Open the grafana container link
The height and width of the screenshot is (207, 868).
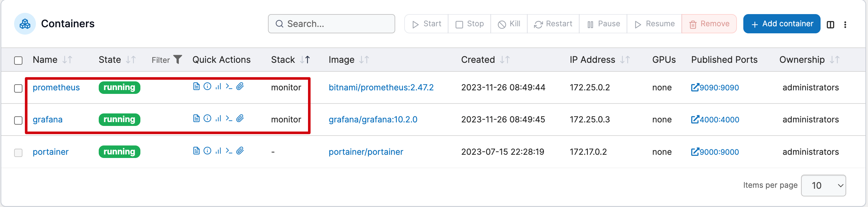(47, 120)
